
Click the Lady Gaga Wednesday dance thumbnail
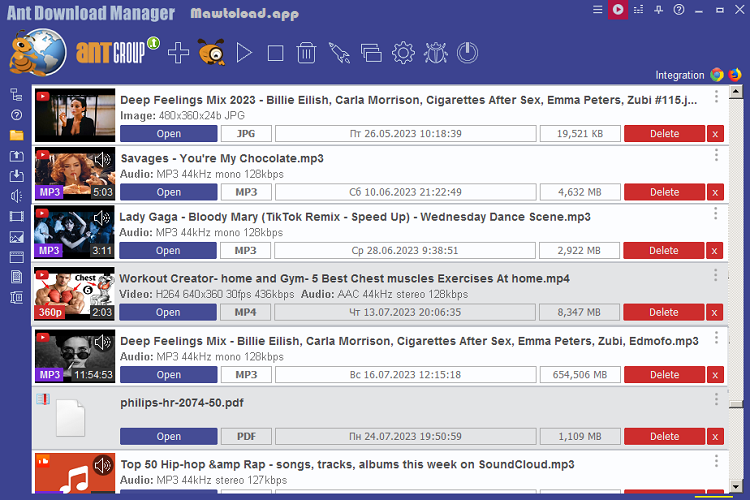click(x=74, y=232)
